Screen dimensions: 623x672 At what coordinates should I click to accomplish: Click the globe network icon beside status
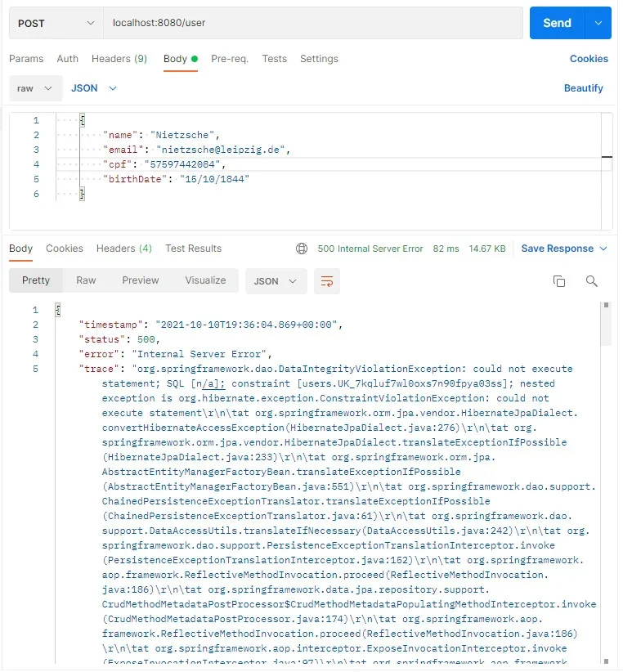point(302,249)
